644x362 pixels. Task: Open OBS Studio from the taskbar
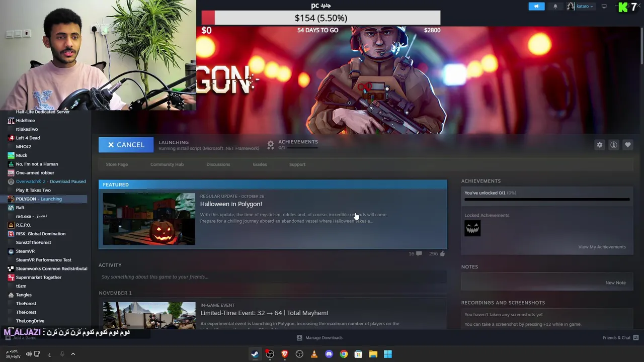270,354
